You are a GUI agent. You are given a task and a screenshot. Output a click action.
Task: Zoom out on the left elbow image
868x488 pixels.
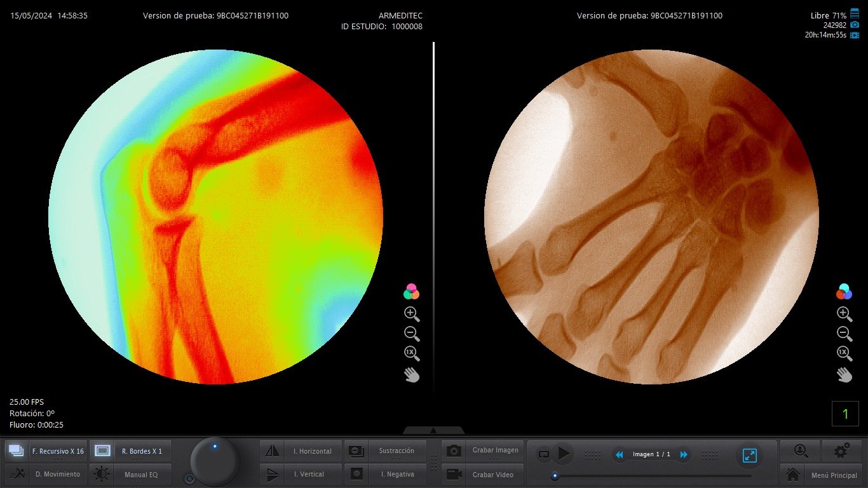[410, 334]
